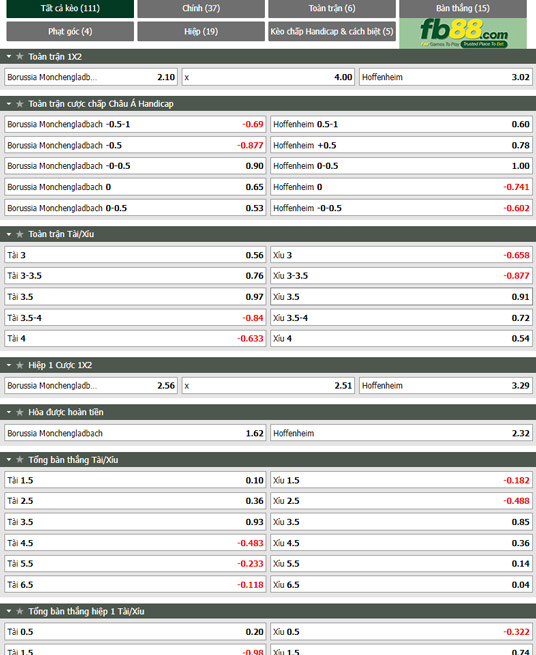Viewport: 536px width, 655px height.
Task: Select Tài 4 at -0.633
Action: (x=135, y=338)
